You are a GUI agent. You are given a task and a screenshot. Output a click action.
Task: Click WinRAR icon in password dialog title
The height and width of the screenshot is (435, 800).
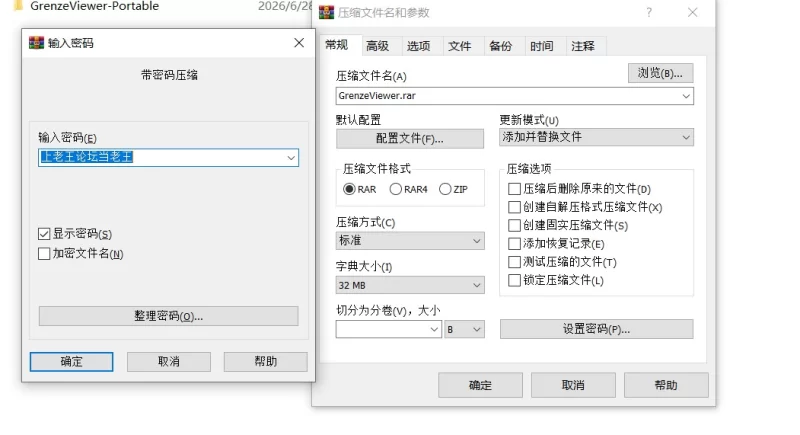[x=36, y=43]
